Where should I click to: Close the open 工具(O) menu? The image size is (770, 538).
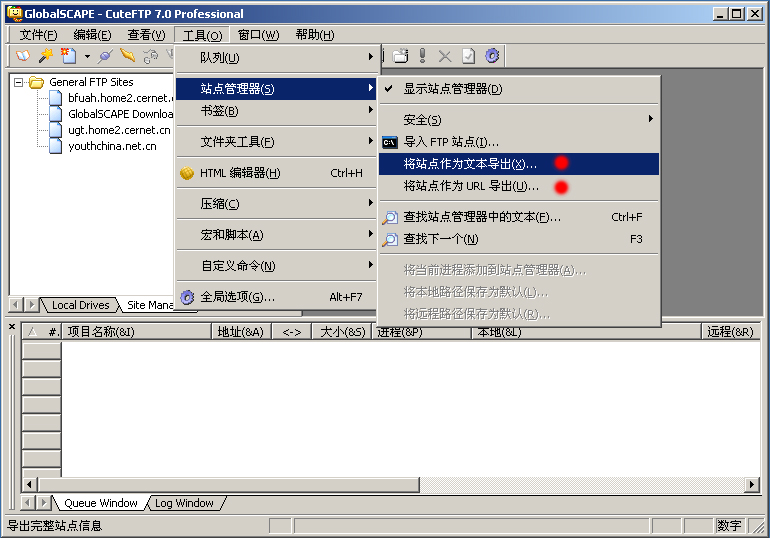click(x=202, y=35)
